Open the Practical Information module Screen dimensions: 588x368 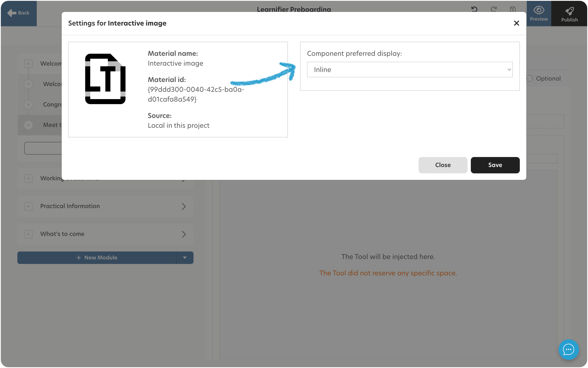(105, 206)
